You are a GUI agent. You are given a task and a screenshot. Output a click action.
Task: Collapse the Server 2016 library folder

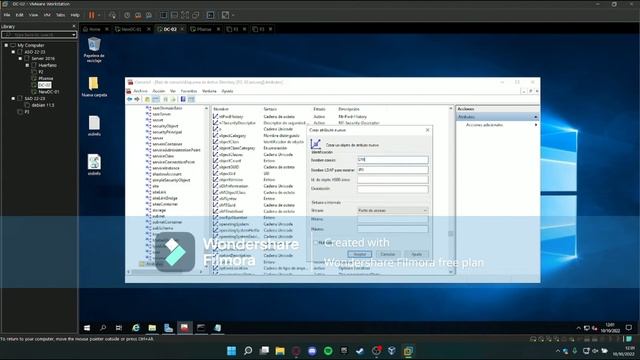[x=20, y=58]
